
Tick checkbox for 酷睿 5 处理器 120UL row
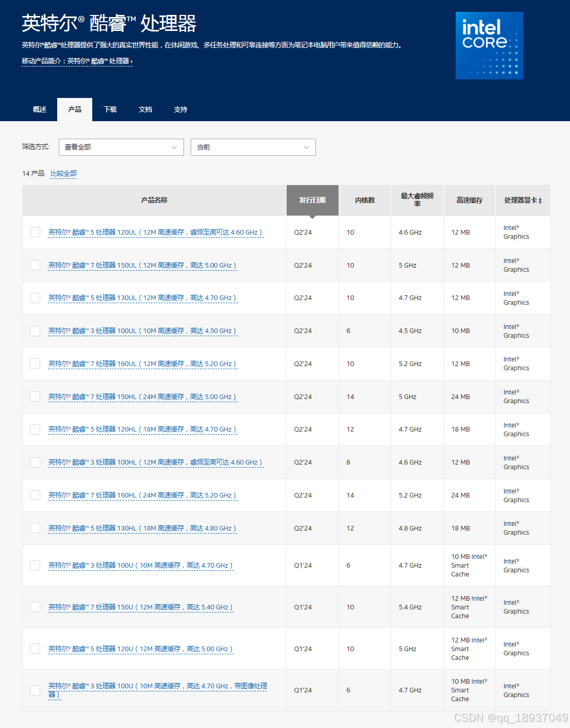(x=35, y=232)
